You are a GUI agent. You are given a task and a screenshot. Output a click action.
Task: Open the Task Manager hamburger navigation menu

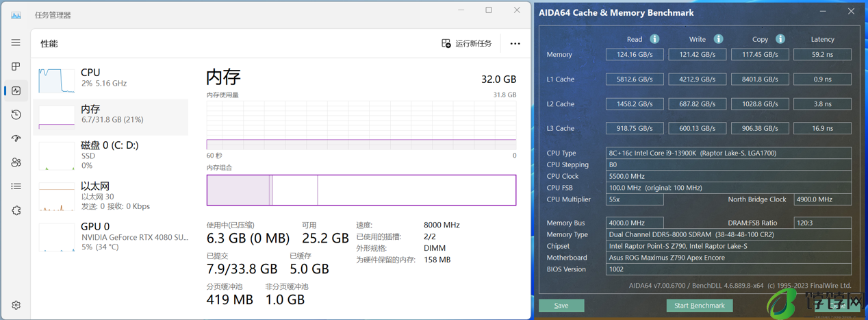[16, 42]
